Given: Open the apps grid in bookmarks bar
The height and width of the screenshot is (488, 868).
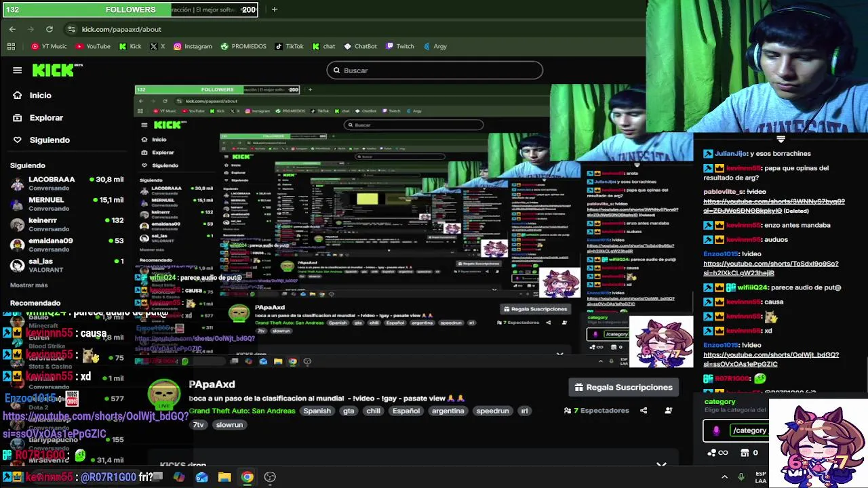Looking at the screenshot, I should pyautogui.click(x=11, y=46).
